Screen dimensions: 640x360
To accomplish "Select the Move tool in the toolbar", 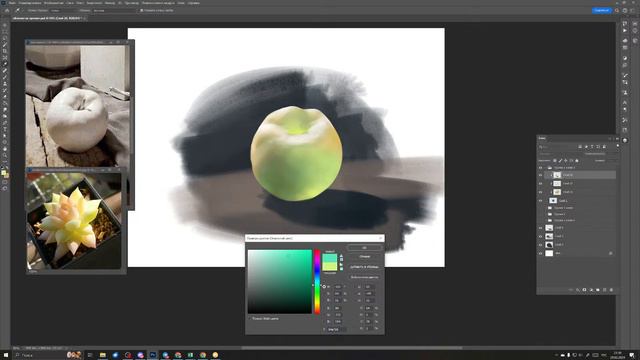I will (5, 25).
